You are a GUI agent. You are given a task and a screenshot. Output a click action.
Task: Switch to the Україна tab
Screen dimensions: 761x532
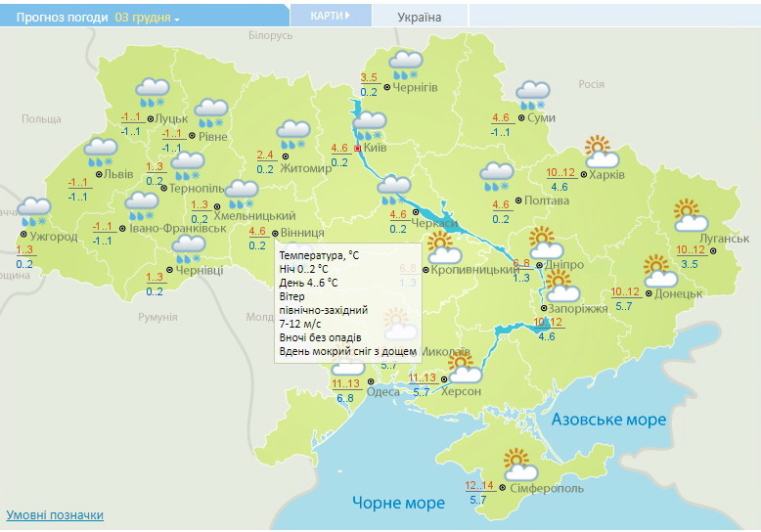pos(420,17)
